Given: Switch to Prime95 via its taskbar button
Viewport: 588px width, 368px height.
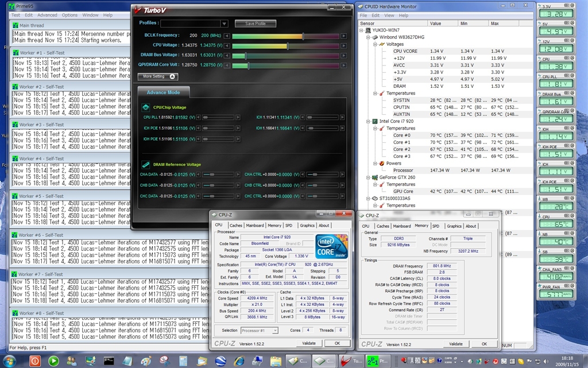Looking at the screenshot, I should [378, 361].
